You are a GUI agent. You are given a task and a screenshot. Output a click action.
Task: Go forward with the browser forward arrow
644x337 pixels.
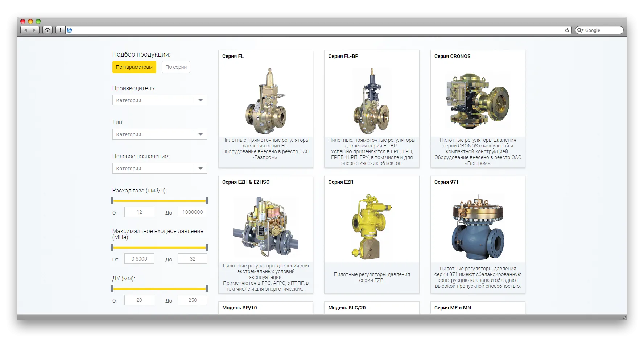point(35,30)
